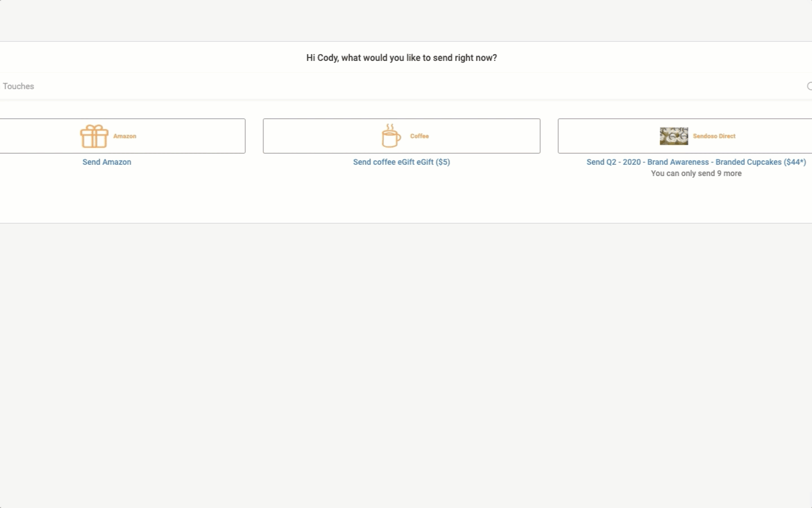Open the Send Amazon link
812x508 pixels.
coord(107,162)
